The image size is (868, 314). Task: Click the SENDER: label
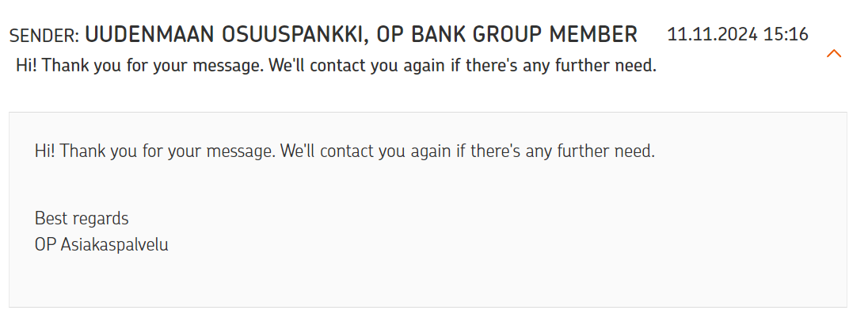[x=44, y=36]
